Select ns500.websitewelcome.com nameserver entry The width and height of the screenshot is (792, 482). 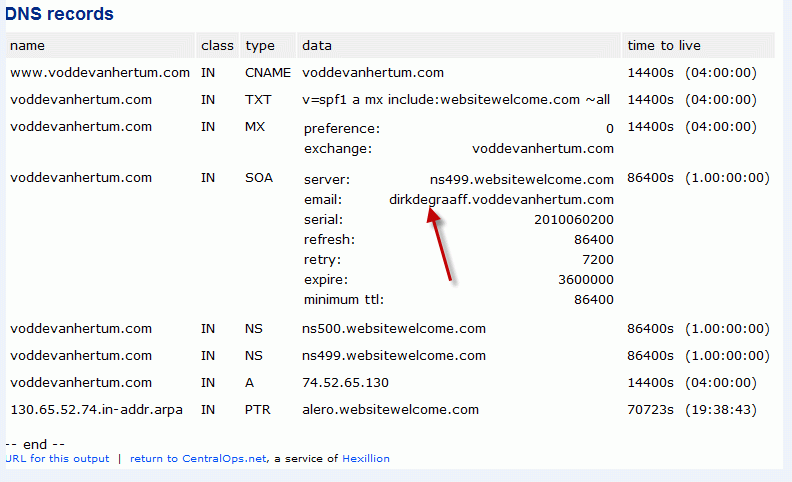[394, 329]
